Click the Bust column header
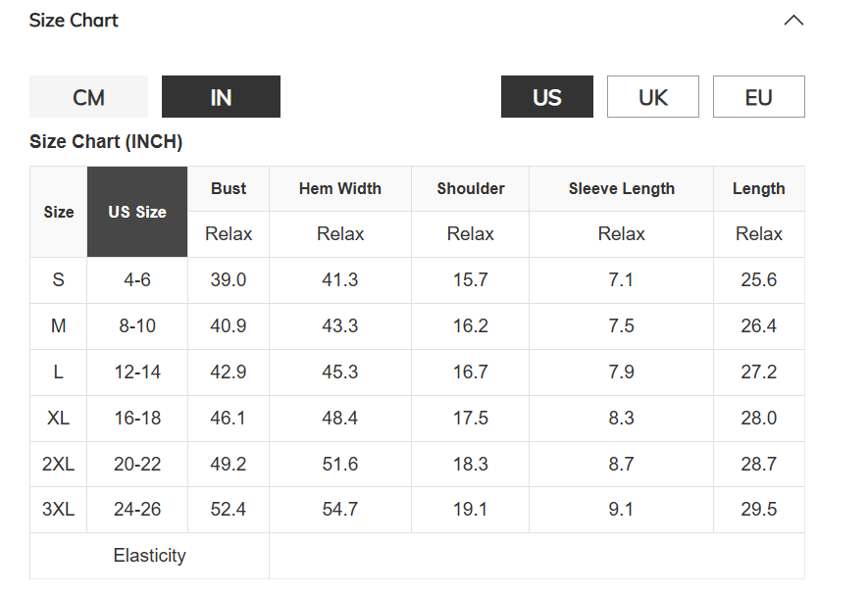The width and height of the screenshot is (868, 596). 229,188
